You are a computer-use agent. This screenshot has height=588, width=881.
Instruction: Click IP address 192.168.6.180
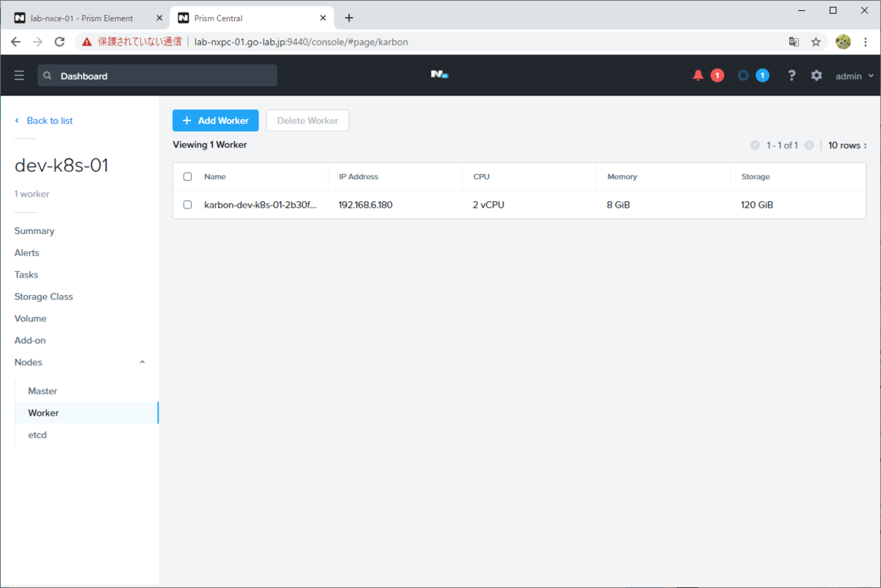point(366,205)
